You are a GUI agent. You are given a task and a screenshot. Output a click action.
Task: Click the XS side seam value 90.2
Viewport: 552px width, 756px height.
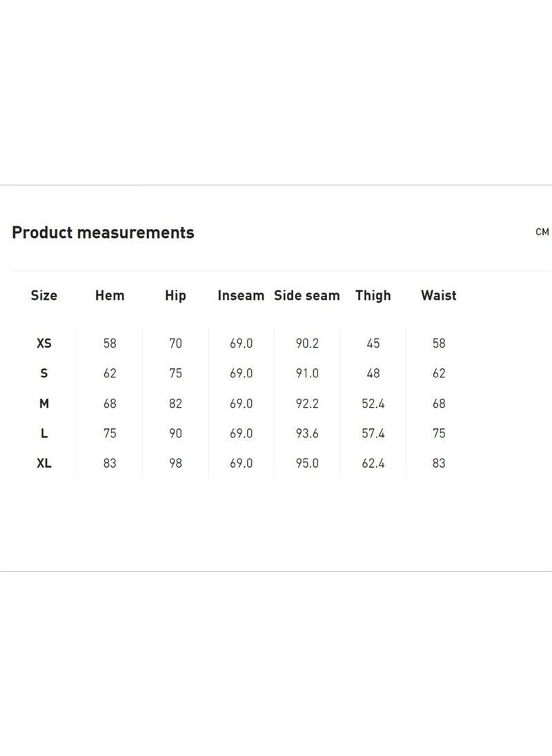pos(307,344)
